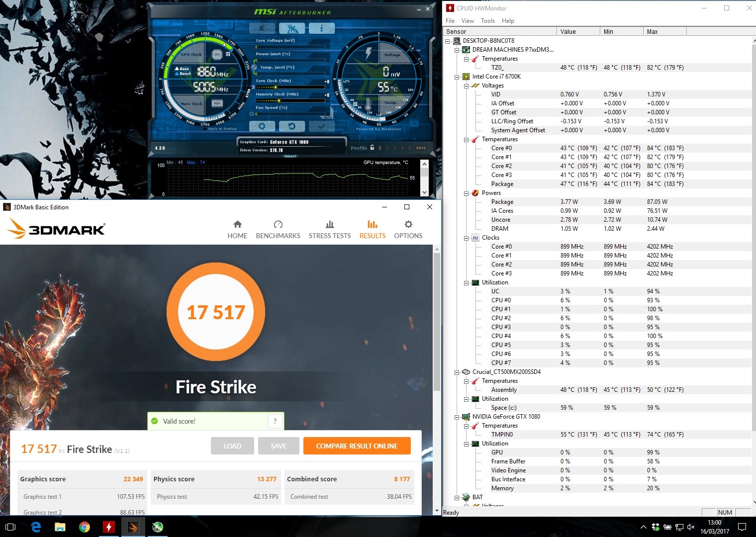Save the current Afterburner profile

point(421,148)
